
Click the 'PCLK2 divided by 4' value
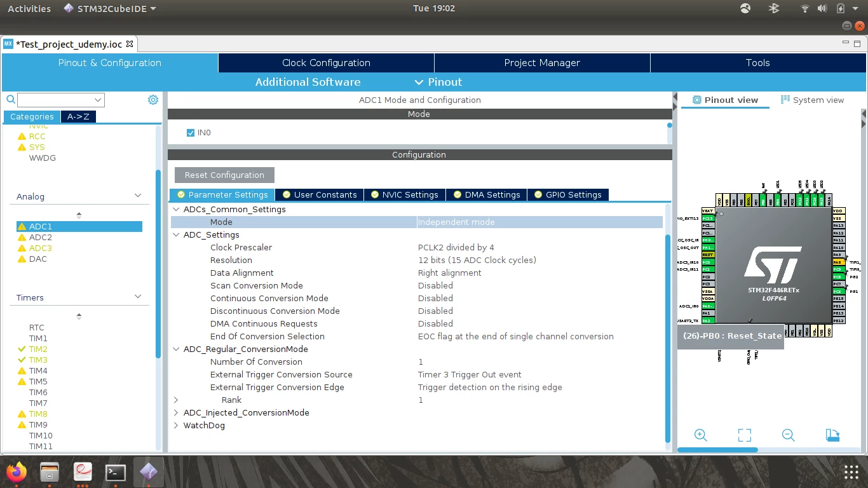456,247
